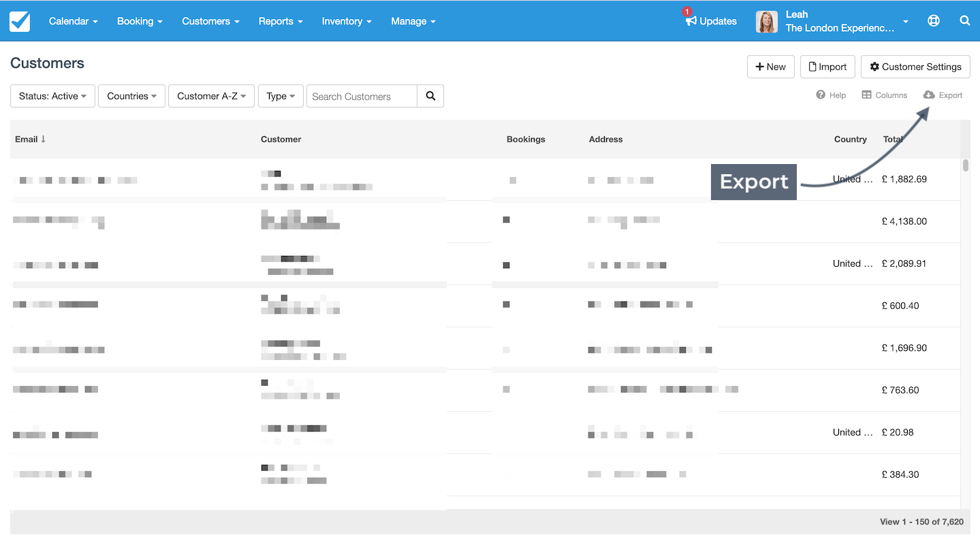Image resolution: width=980 pixels, height=537 pixels.
Task: Select the row totaling £ 4,138.00
Action: (485, 222)
